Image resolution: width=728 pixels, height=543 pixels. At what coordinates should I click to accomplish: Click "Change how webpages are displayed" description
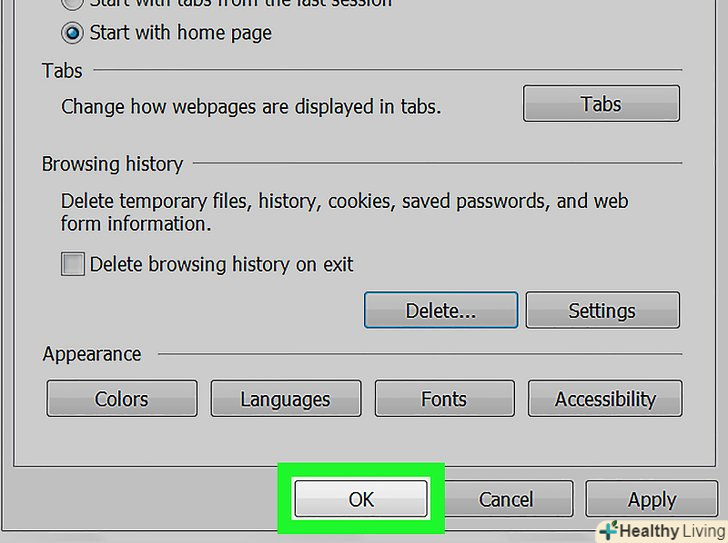251,106
